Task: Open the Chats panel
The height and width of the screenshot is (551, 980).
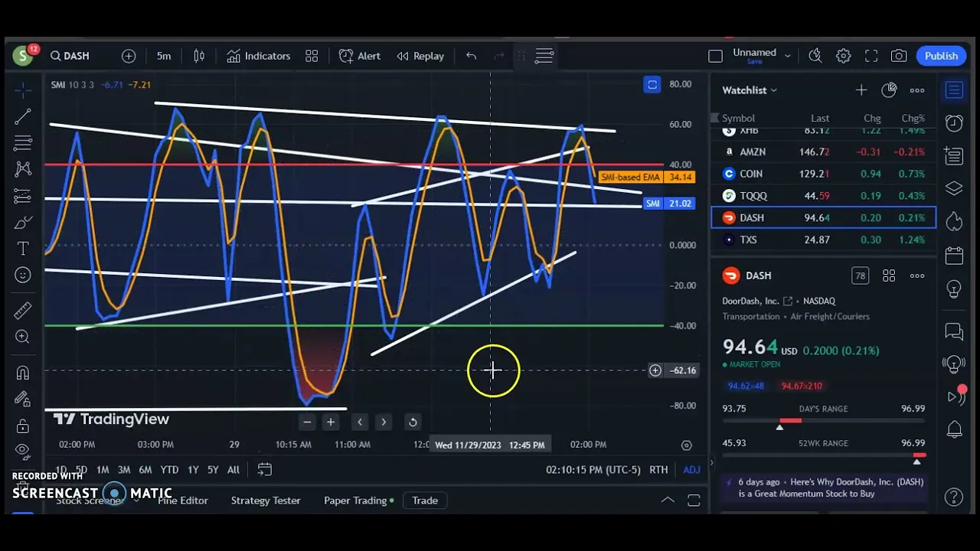Action: coord(954,331)
